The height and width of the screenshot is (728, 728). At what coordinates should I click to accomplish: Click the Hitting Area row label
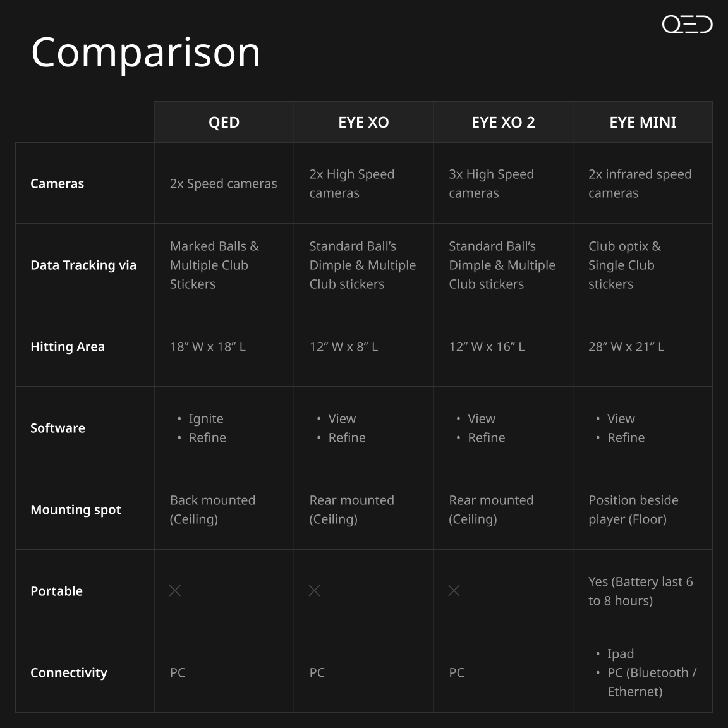pyautogui.click(x=68, y=347)
